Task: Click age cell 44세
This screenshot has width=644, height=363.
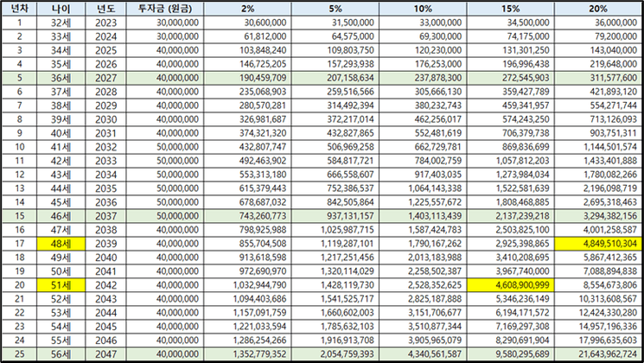Action: 61,188
